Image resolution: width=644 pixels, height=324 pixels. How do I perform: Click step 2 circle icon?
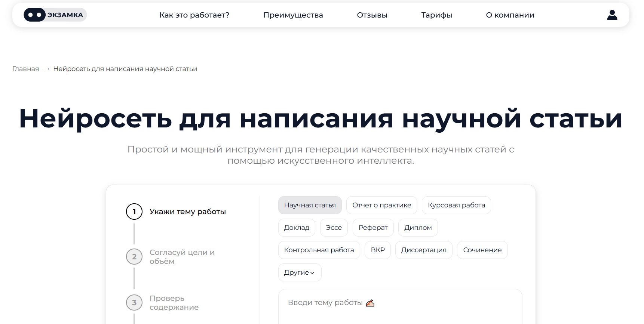click(x=134, y=257)
